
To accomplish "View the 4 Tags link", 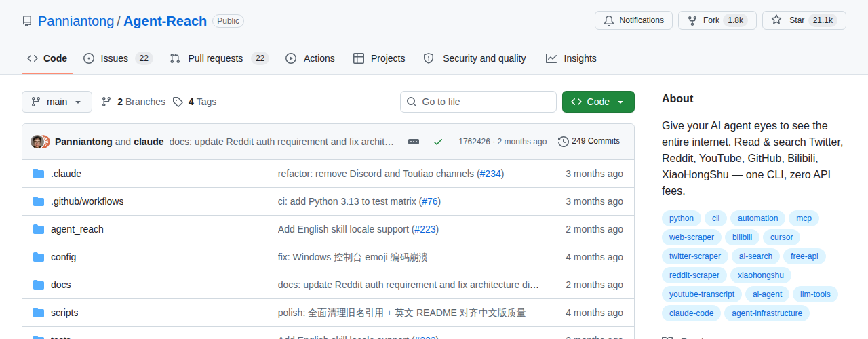I will [195, 102].
